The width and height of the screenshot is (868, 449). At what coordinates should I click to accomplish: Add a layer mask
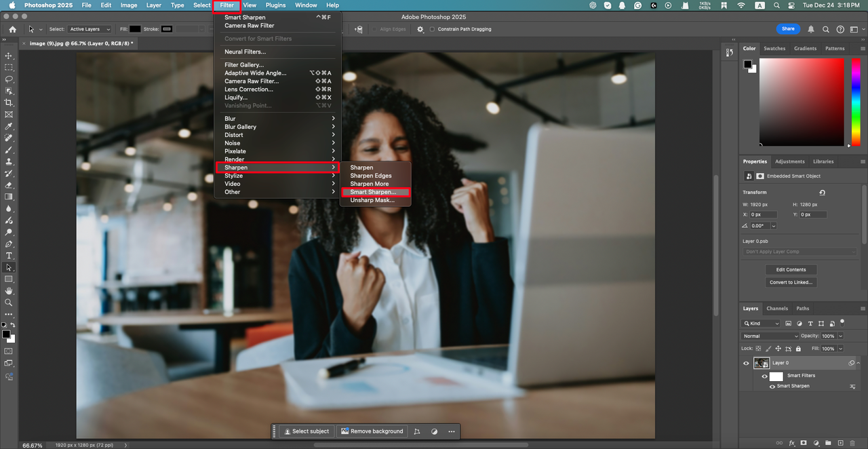804,443
